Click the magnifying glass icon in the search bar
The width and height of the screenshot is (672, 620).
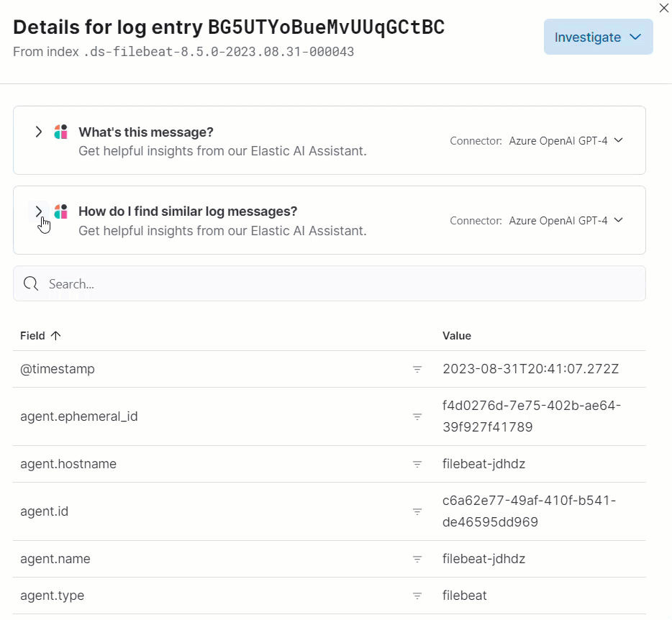(31, 283)
